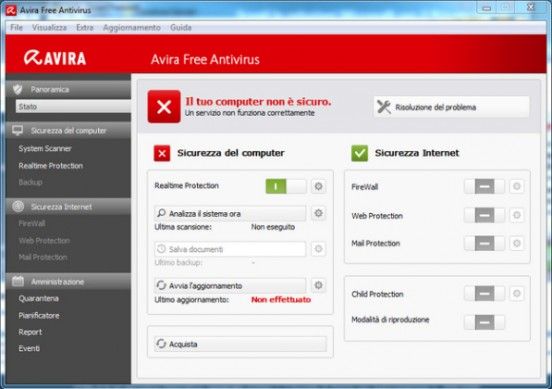552x389 pixels.
Task: Select Mail Protection in sidebar
Action: (x=43, y=257)
